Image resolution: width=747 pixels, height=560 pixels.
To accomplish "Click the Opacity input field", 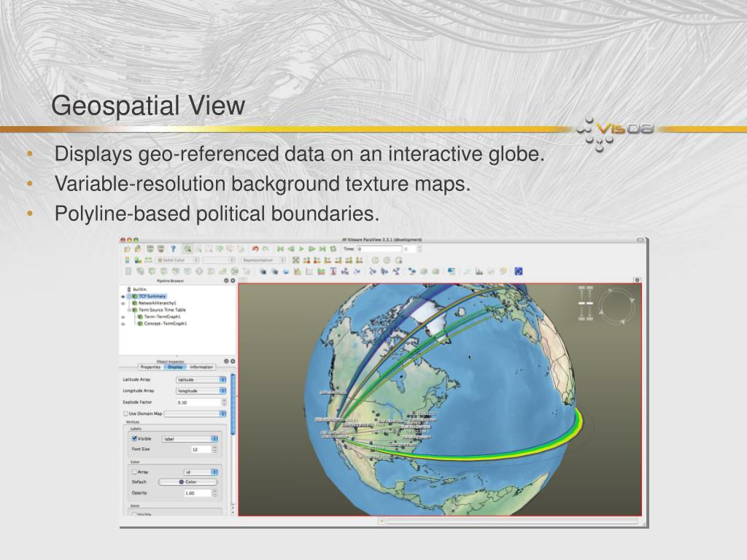I will (197, 494).
